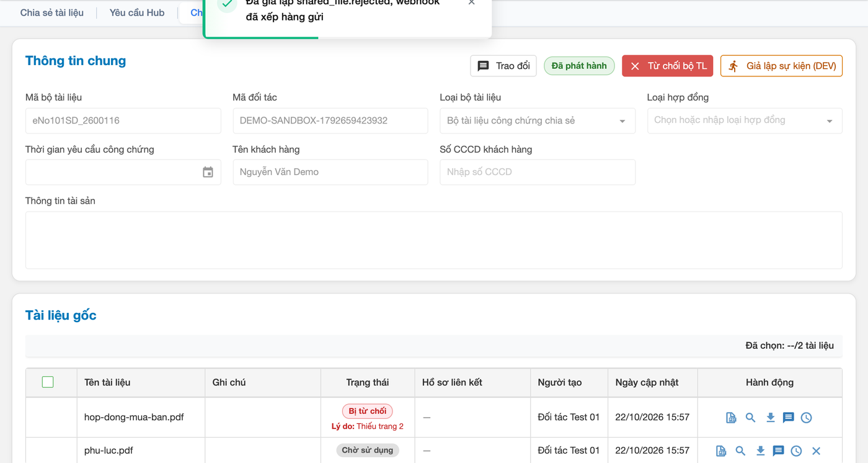Remove phu-luc.pdf with the X icon
Screen dimensions: 868x463
pos(816,451)
